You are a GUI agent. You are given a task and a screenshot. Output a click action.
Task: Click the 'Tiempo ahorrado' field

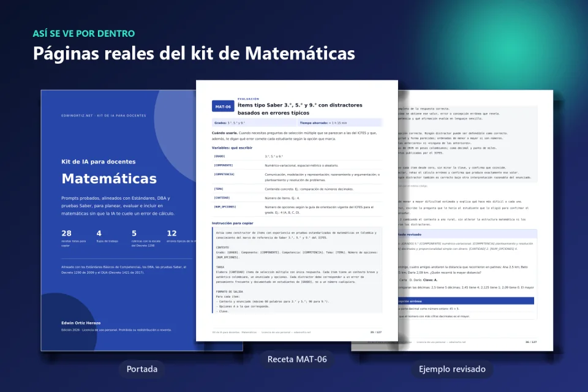(x=340, y=123)
